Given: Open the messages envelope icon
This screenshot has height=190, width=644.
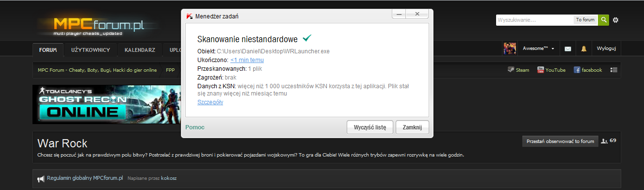Looking at the screenshot, I should (x=568, y=49).
